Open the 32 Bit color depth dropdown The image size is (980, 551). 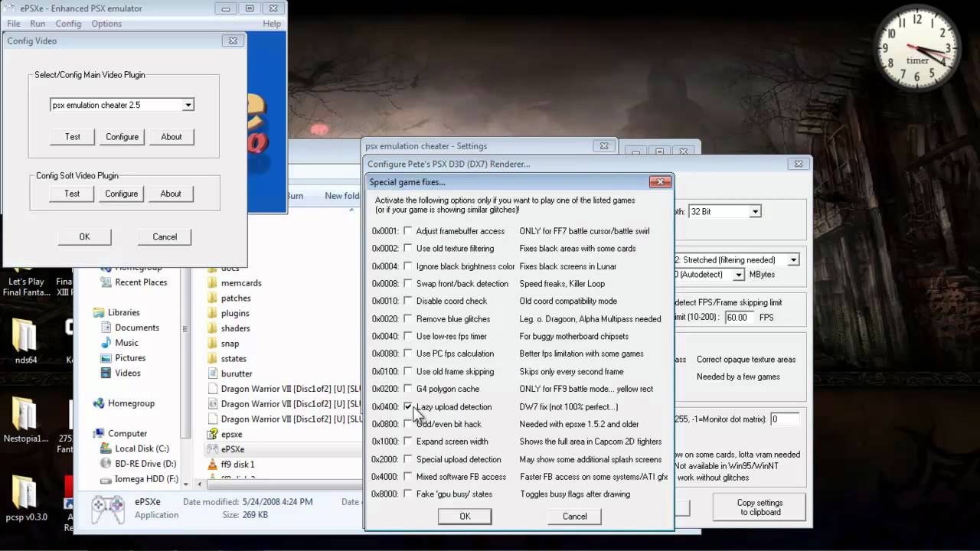pos(755,211)
